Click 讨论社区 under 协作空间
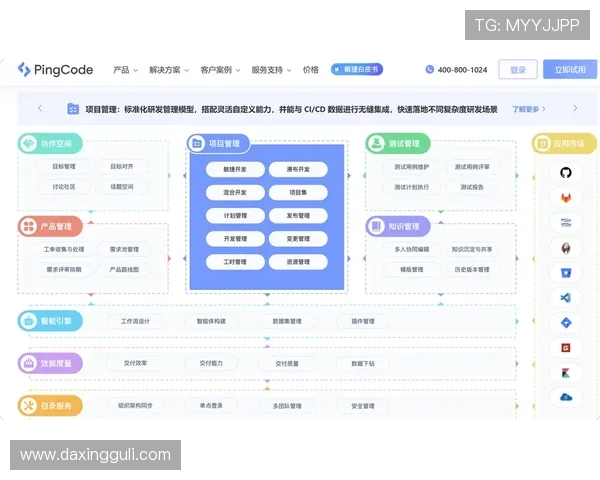600x480 pixels. [x=64, y=187]
